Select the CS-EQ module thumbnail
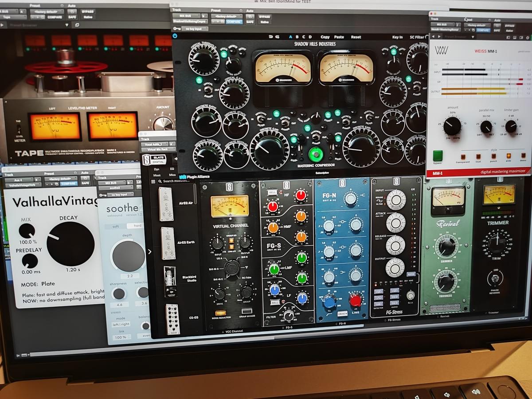This screenshot has width=532, height=399. tap(173, 319)
